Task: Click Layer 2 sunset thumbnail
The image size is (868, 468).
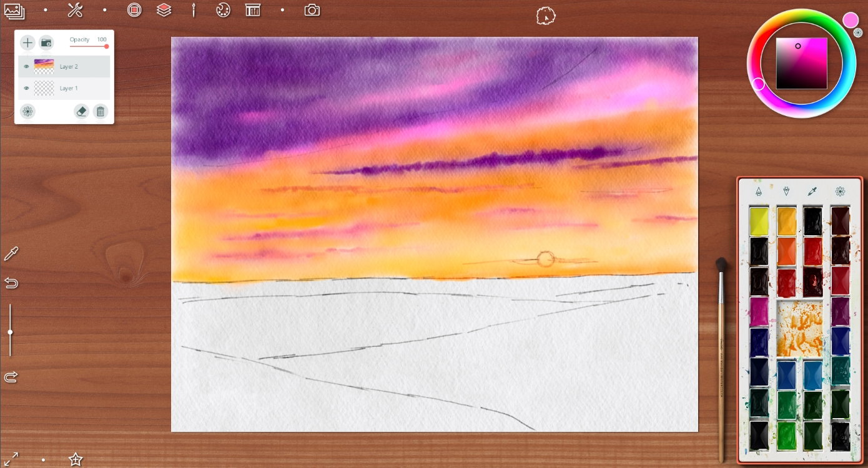Action: [44, 66]
